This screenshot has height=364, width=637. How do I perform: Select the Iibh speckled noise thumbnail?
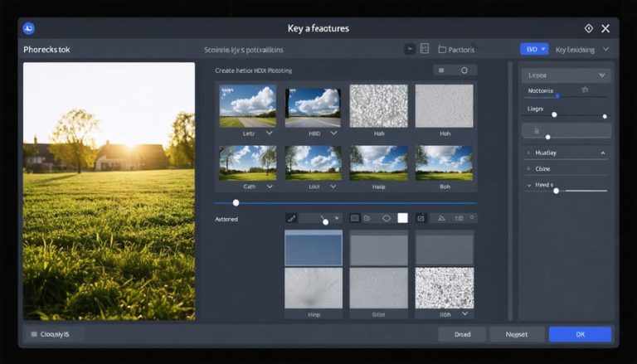(x=445, y=288)
